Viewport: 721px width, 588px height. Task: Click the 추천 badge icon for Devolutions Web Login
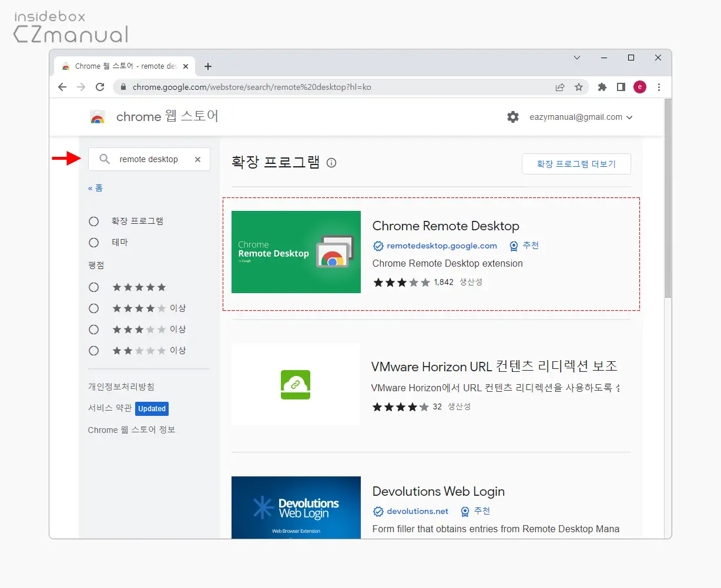click(465, 512)
